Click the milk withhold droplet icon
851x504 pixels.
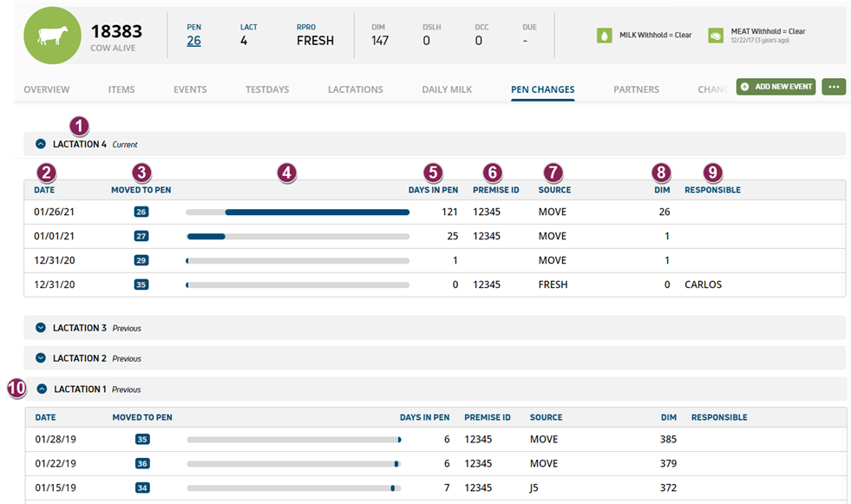coord(605,36)
